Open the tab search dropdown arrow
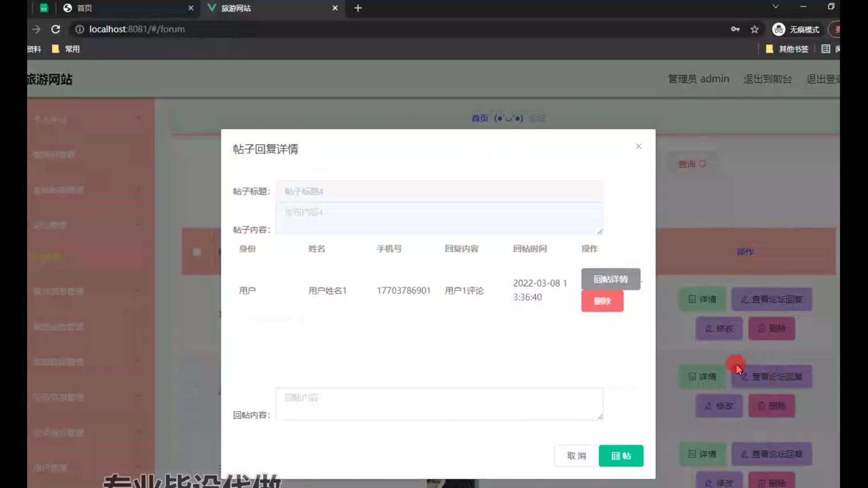The image size is (868, 488). pos(775,6)
